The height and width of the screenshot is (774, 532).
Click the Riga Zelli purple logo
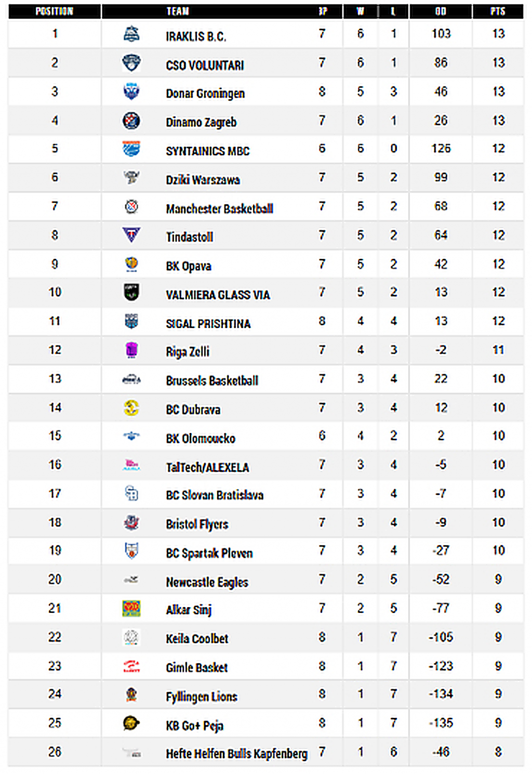[131, 350]
